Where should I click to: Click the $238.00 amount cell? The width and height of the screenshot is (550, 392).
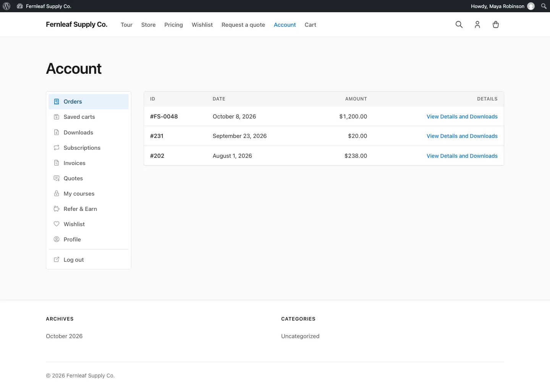point(356,156)
